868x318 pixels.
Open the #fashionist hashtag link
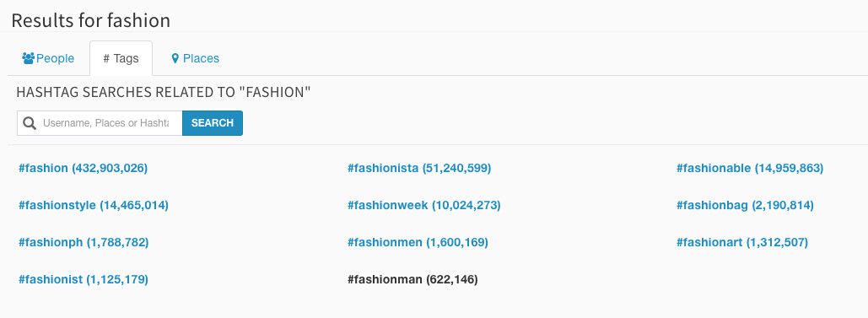click(x=83, y=279)
